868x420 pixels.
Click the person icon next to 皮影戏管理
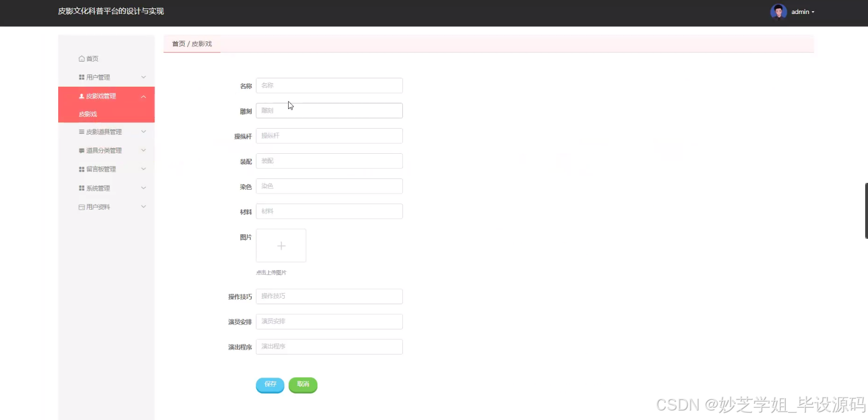point(82,96)
